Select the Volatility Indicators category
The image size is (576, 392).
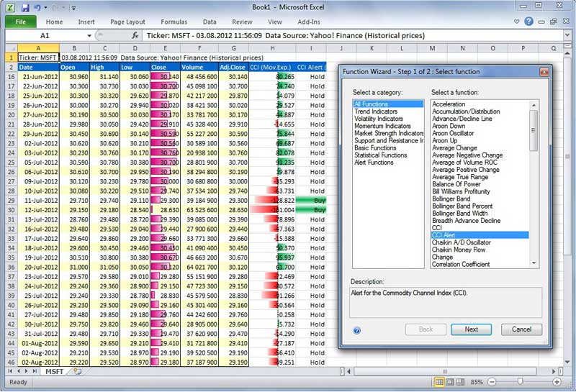[379, 119]
